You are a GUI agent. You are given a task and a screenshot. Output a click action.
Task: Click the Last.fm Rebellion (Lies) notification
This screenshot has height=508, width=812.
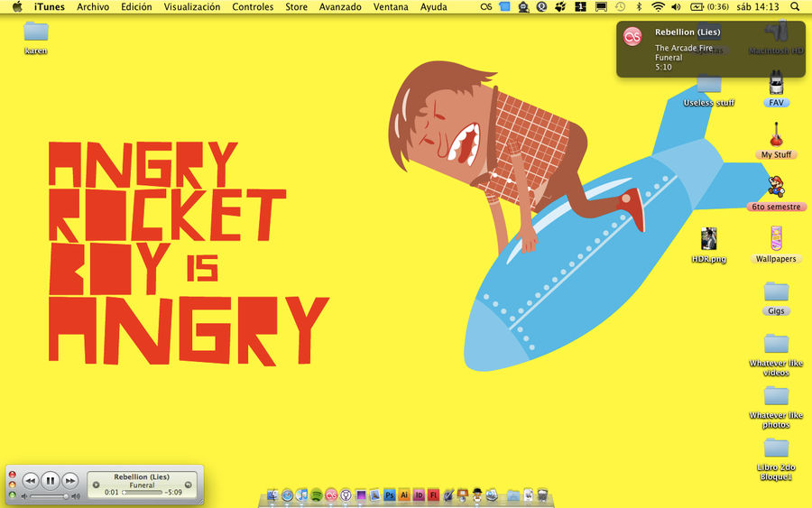click(711, 50)
